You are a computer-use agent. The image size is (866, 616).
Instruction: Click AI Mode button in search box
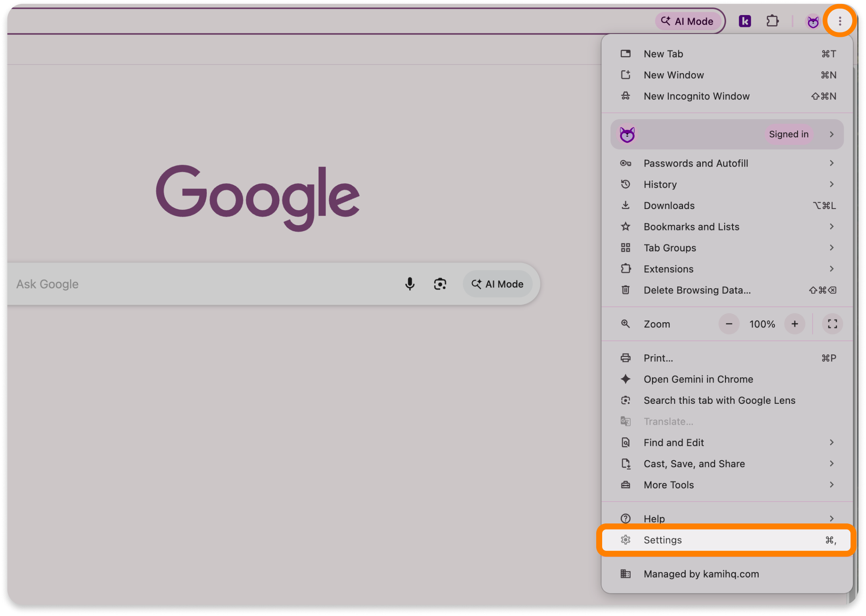pos(497,284)
